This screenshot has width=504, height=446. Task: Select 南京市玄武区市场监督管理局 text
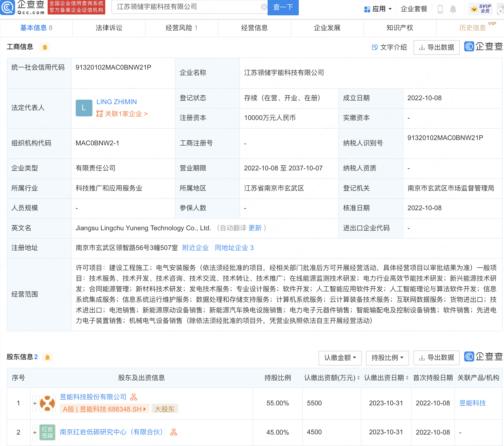(451, 188)
